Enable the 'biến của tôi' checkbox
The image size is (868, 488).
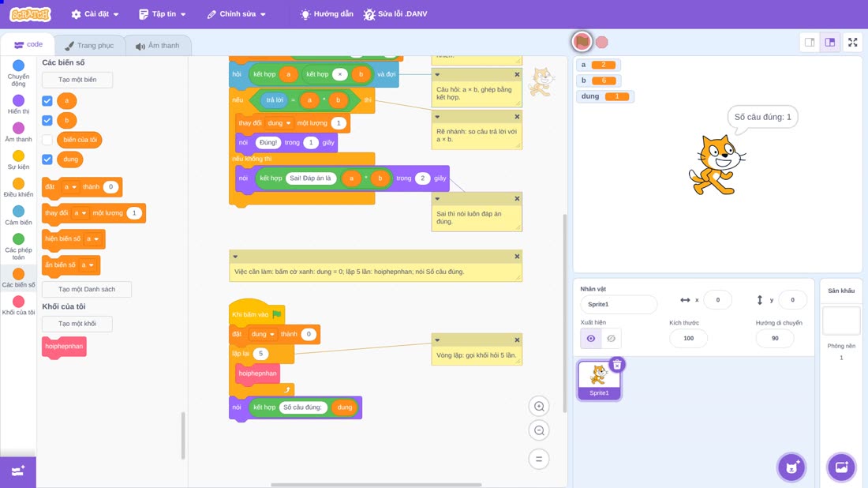(x=47, y=140)
